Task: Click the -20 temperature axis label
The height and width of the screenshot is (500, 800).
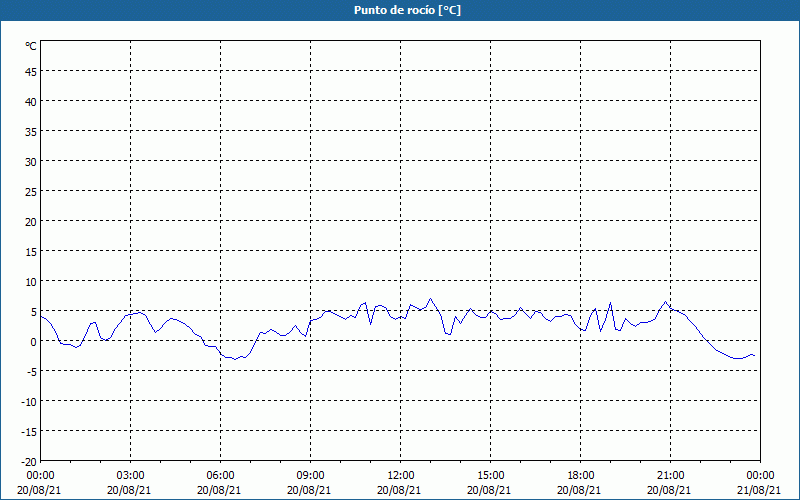Action: click(x=28, y=462)
